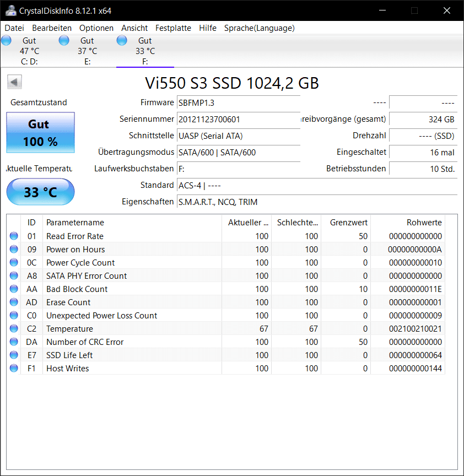This screenshot has height=476, width=464.
Task: Click the status orb of Temperature row
Action: coord(14,328)
